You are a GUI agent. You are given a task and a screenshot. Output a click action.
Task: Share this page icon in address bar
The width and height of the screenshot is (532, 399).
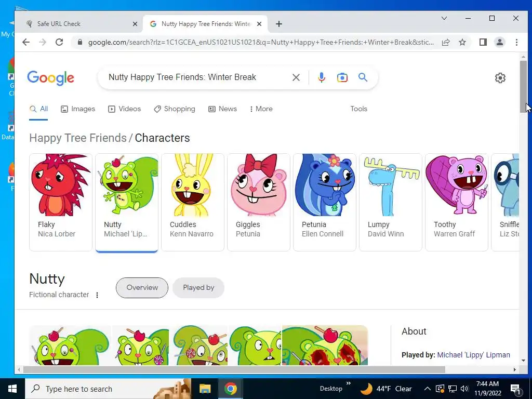point(446,42)
